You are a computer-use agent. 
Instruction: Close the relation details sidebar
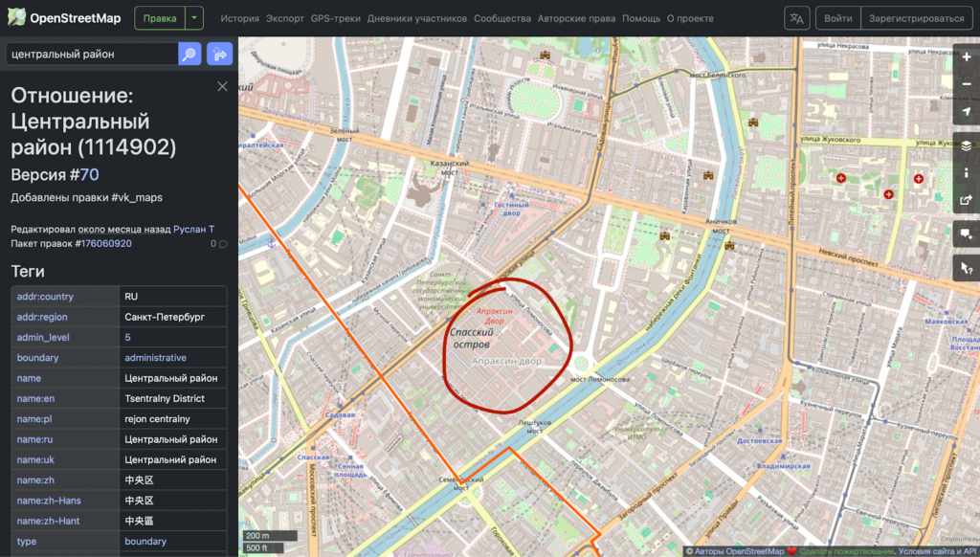point(222,87)
